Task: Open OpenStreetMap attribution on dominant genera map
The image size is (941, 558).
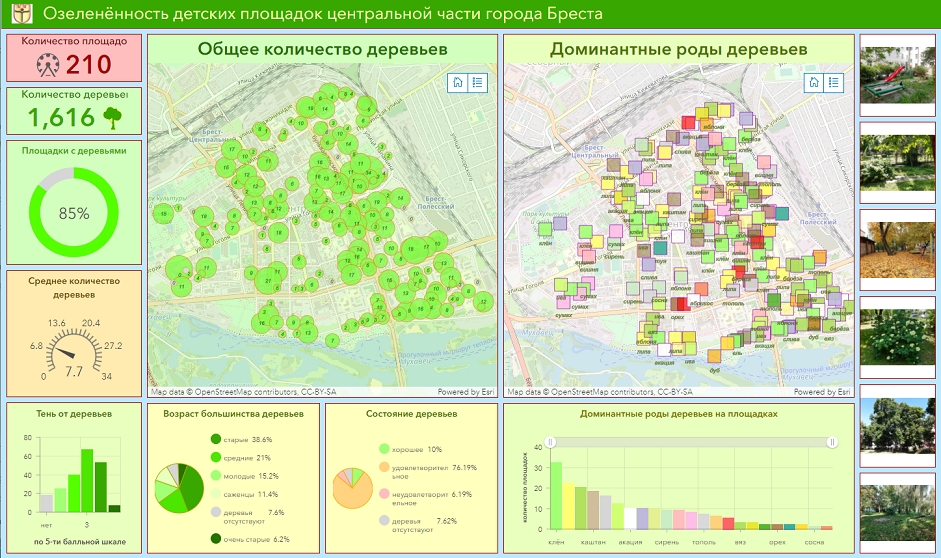Action: [600, 392]
